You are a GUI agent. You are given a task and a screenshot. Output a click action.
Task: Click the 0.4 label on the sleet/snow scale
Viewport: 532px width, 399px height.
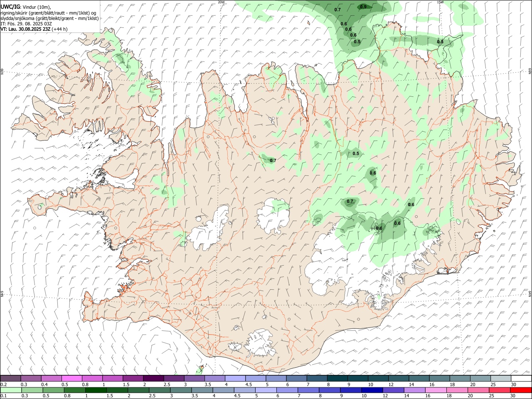[44, 384]
